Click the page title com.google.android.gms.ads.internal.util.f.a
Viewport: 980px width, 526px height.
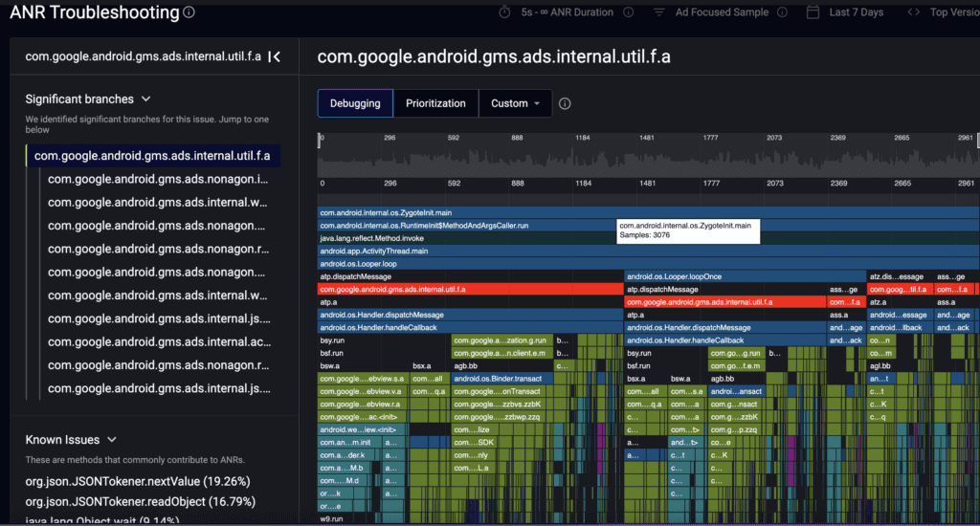494,56
